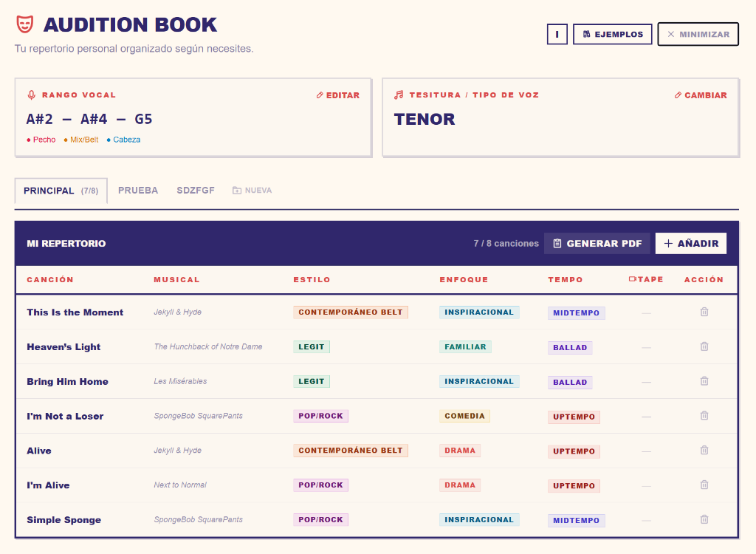756x554 pixels.
Task: Delete the I'm Not a Loser song
Action: click(x=704, y=415)
